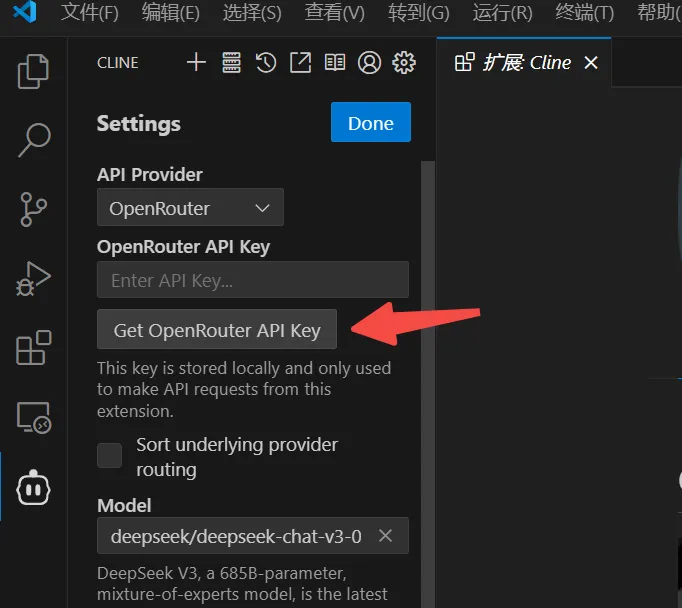Open Run and Debug view

(x=33, y=279)
